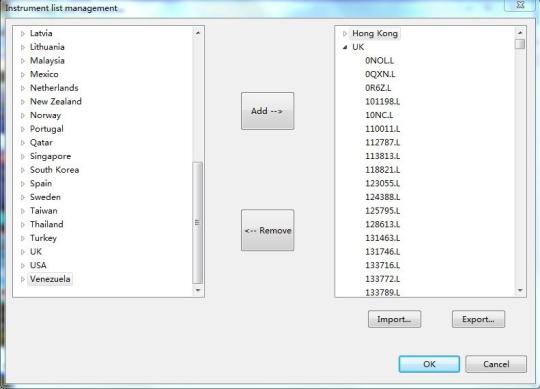540x389 pixels.
Task: Select instrument 118821.L
Action: pos(383,170)
